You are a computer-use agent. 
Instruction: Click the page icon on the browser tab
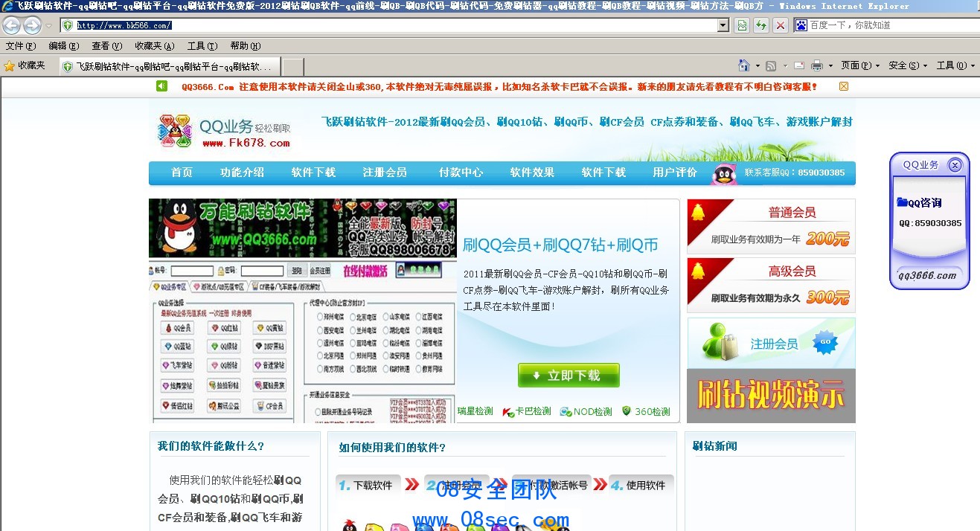(68, 66)
